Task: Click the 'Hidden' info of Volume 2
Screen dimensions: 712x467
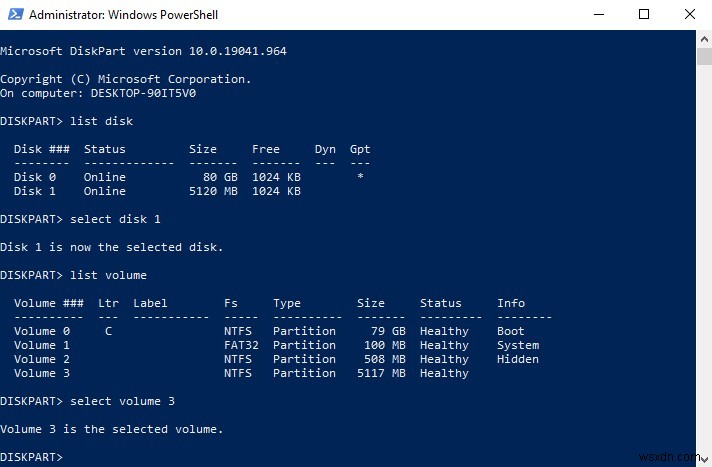Action: [518, 359]
